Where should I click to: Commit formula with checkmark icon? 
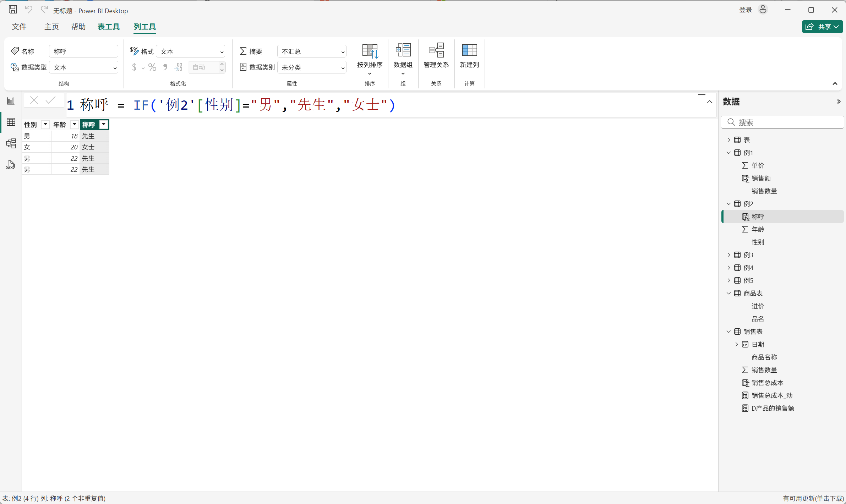[51, 100]
